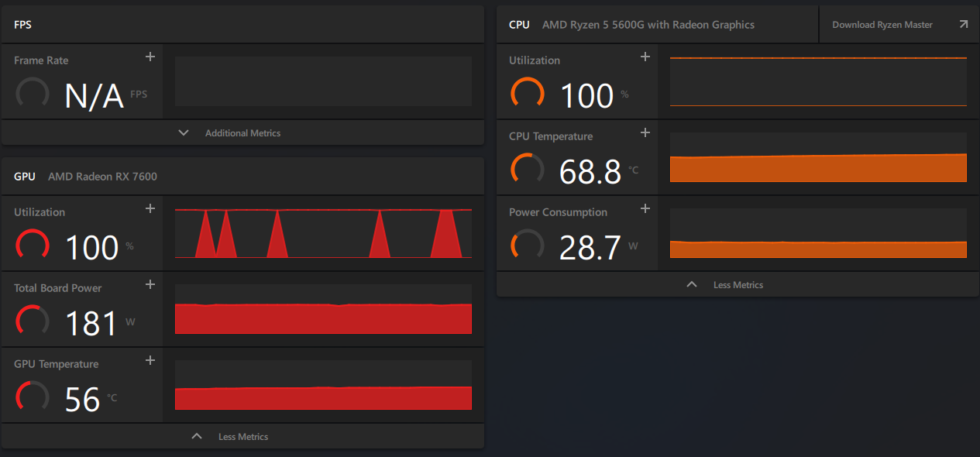
Task: Click the plus icon beside Frame Rate
Action: [150, 57]
